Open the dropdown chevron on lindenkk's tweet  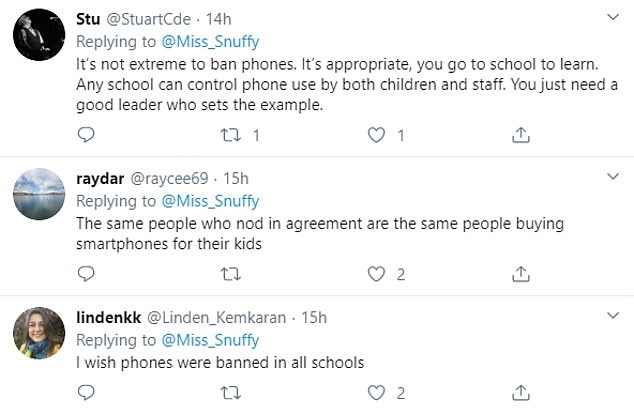[x=613, y=316]
